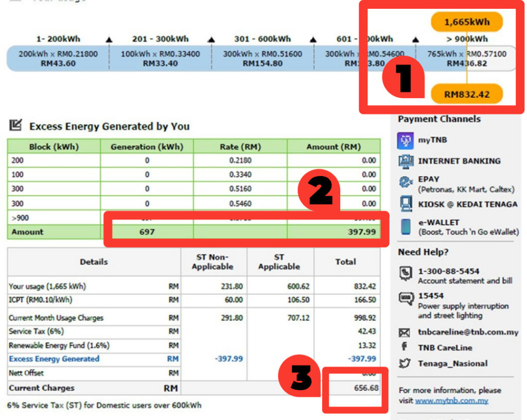Click the Need Help? heading
The image size is (527, 420).
pyautogui.click(x=423, y=252)
